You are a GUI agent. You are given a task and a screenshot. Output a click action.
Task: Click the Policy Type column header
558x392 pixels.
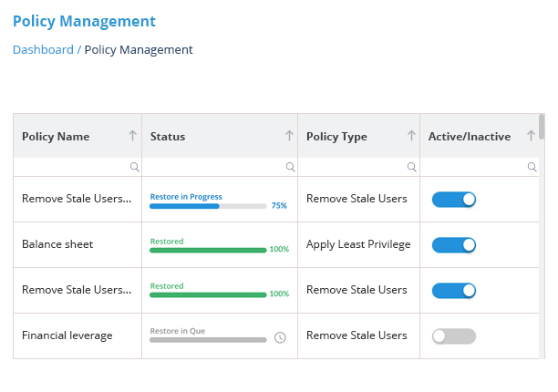[x=358, y=136]
